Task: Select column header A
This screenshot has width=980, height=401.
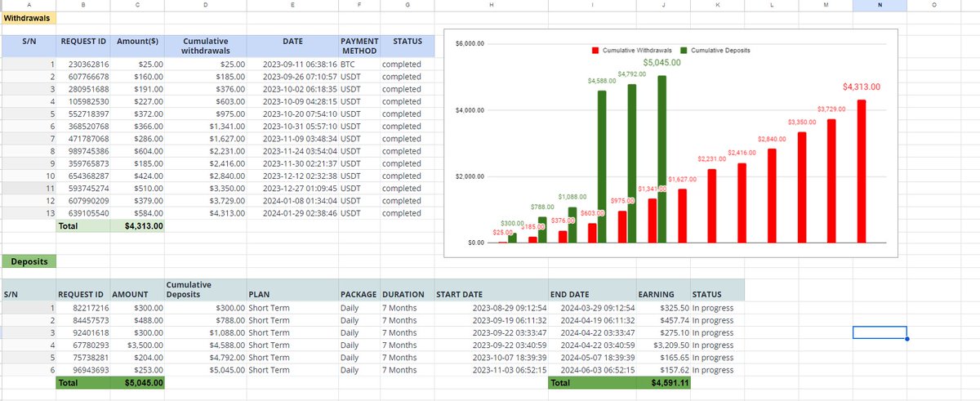Action: [x=29, y=6]
